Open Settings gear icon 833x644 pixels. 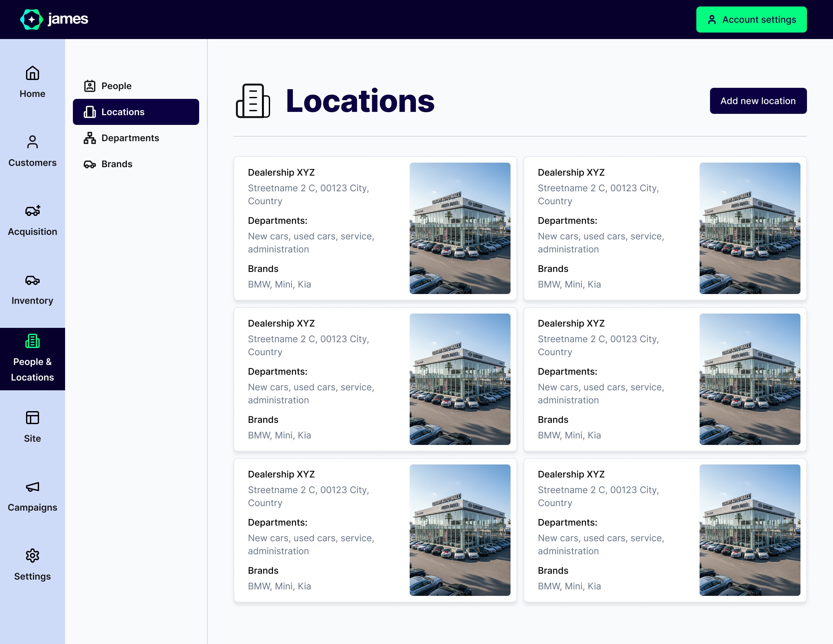(x=33, y=556)
